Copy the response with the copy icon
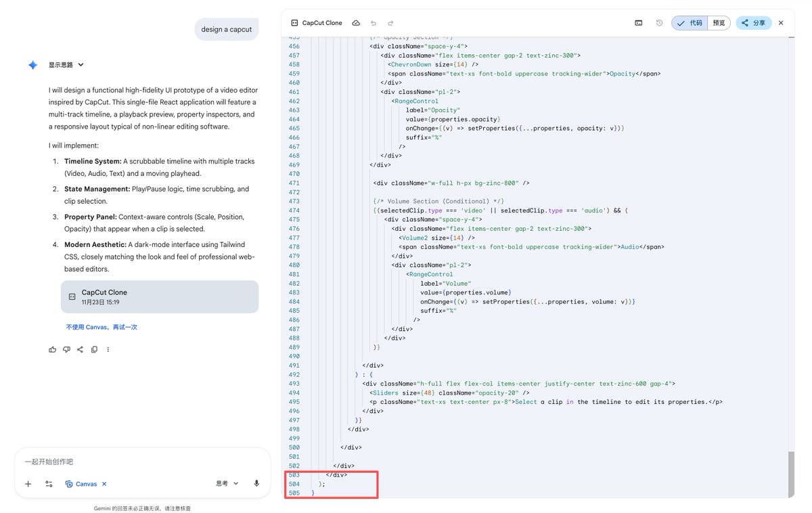The image size is (812, 513). click(94, 349)
